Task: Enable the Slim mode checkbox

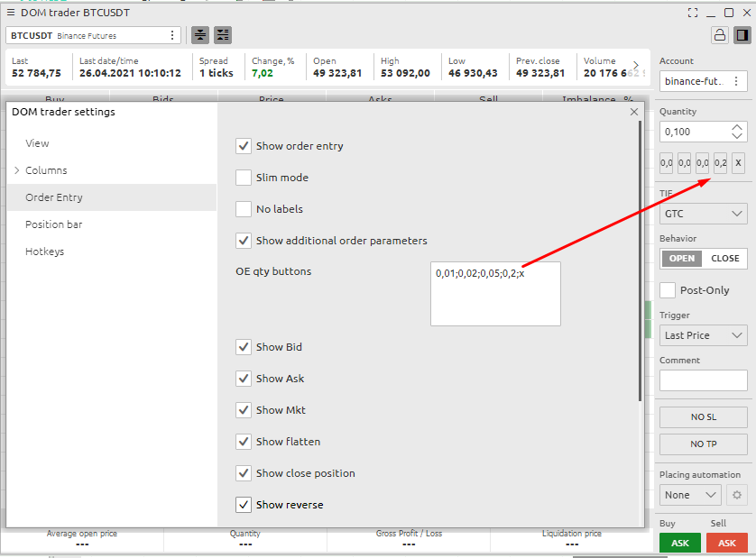Action: coord(243,178)
